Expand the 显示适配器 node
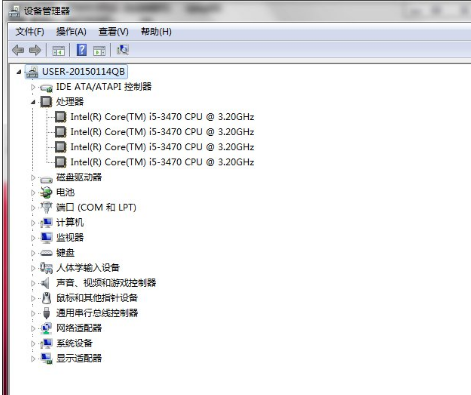Screen dimensions: 471x395 click(33, 359)
